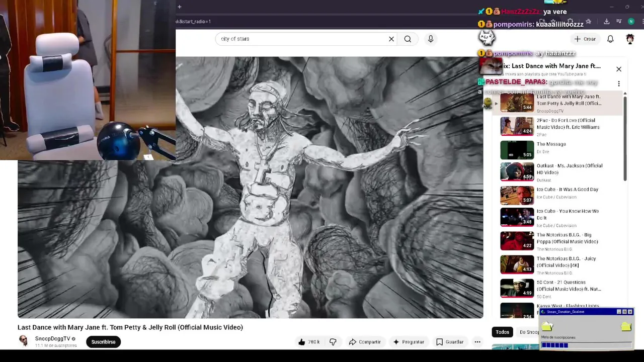
Task: Open the YouTube account avatar menu
Action: [630, 39]
